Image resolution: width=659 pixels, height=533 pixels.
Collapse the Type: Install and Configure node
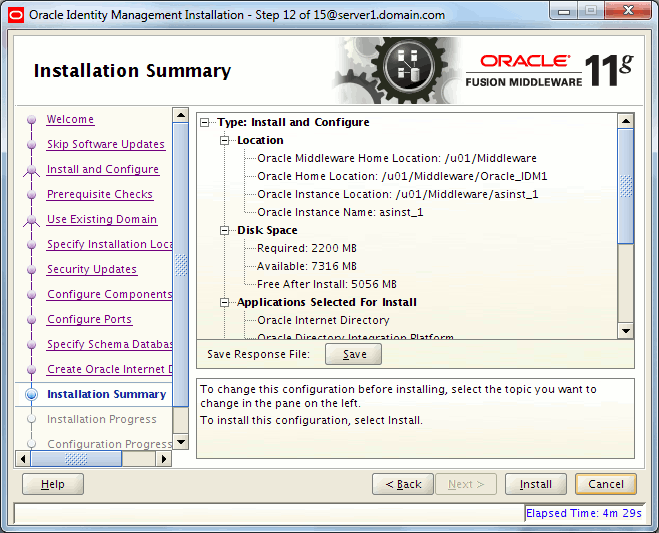[205, 122]
